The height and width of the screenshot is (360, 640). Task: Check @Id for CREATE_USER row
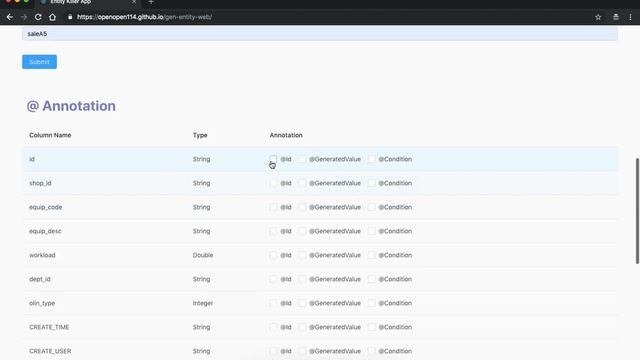pos(273,351)
